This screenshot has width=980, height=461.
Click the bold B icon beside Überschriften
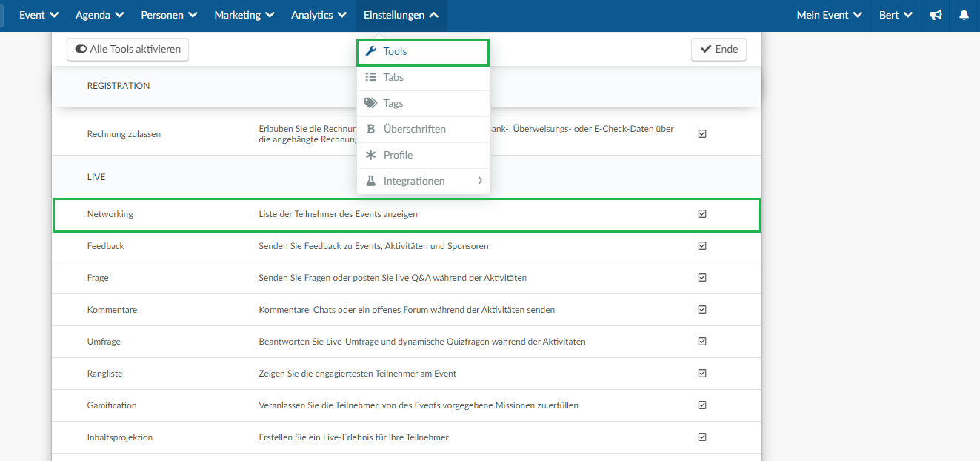coord(371,129)
